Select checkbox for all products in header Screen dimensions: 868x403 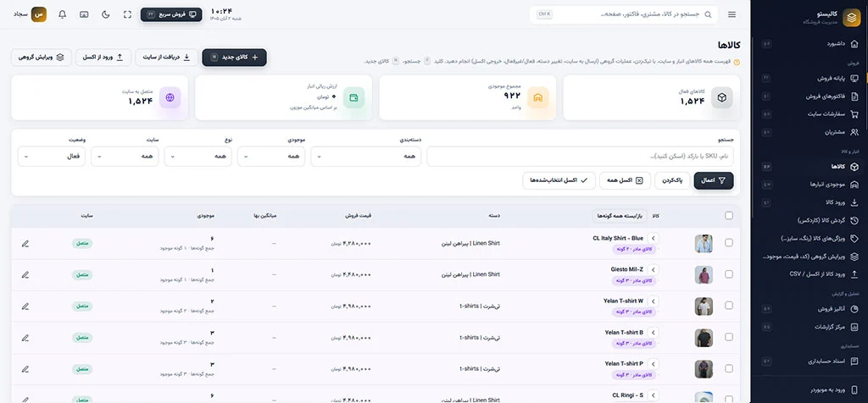728,216
